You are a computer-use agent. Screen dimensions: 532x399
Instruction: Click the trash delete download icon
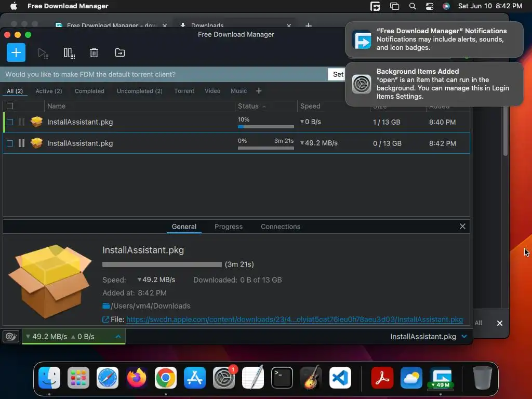point(94,52)
